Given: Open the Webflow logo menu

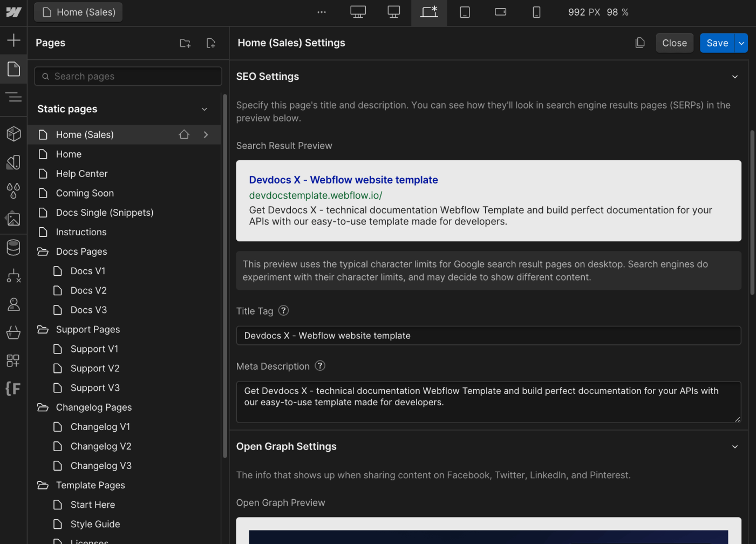Looking at the screenshot, I should (x=13, y=12).
